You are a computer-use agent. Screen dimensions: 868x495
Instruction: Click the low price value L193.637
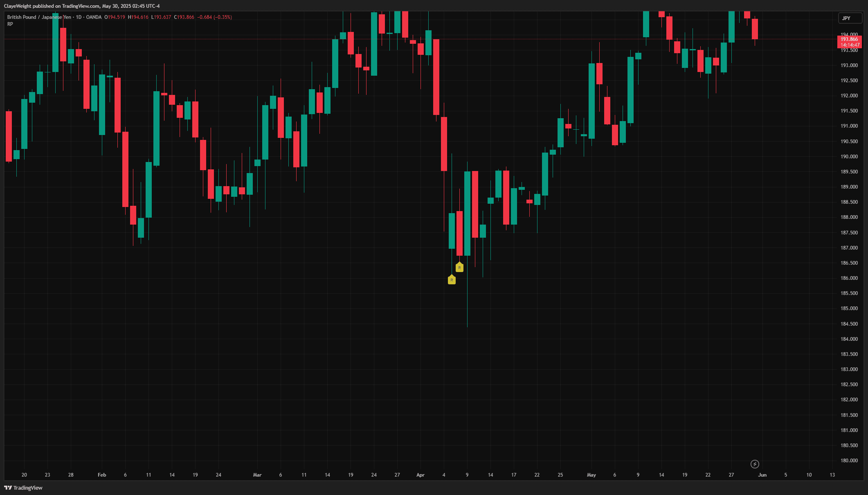click(x=161, y=17)
